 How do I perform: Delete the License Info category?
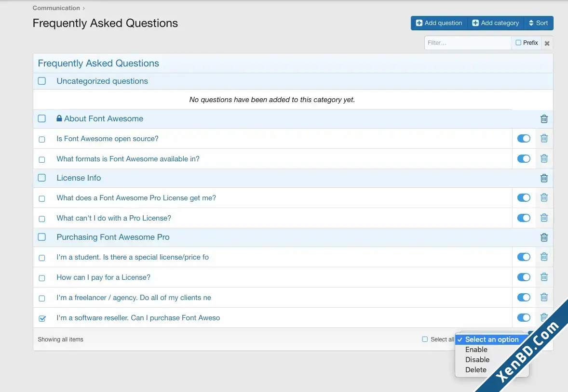(x=544, y=178)
